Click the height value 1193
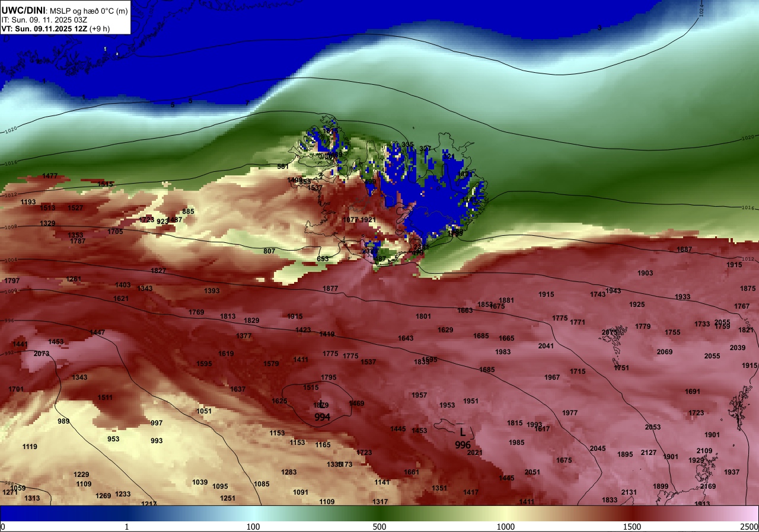The height and width of the screenshot is (532, 759). click(28, 202)
